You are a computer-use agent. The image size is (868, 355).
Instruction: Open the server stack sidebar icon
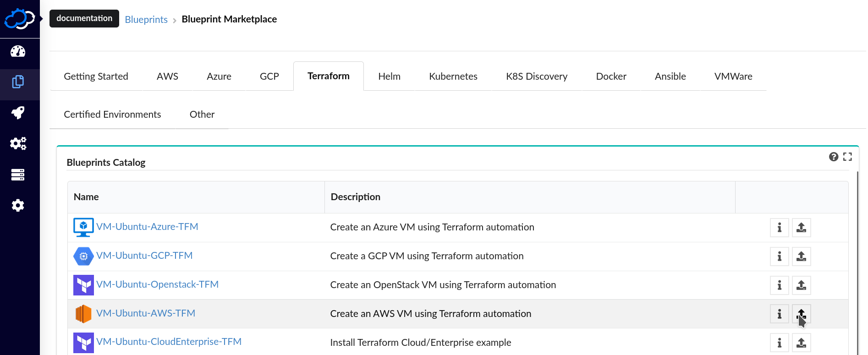pyautogui.click(x=18, y=175)
